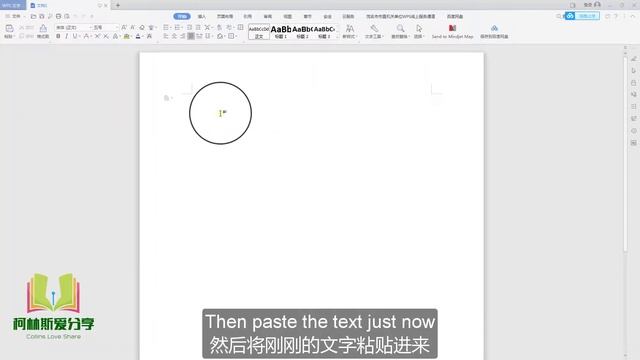640x360 pixels.
Task: Open the Select cursor tool dropdown
Action: [419, 31]
